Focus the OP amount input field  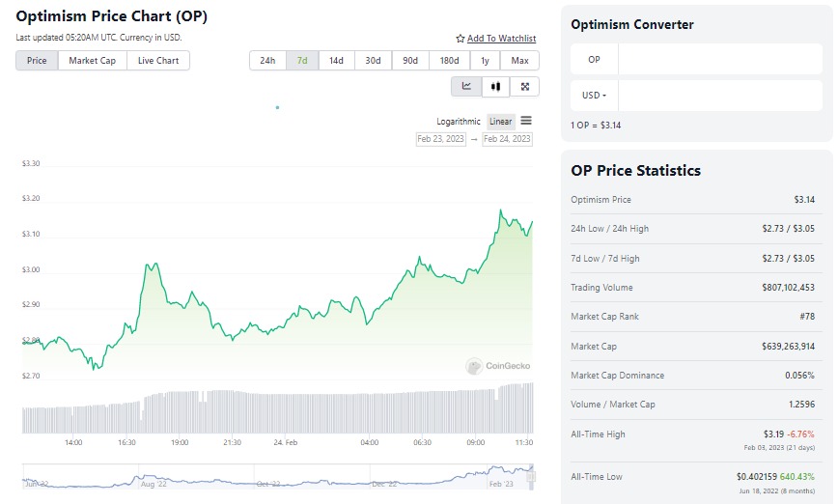pos(720,59)
